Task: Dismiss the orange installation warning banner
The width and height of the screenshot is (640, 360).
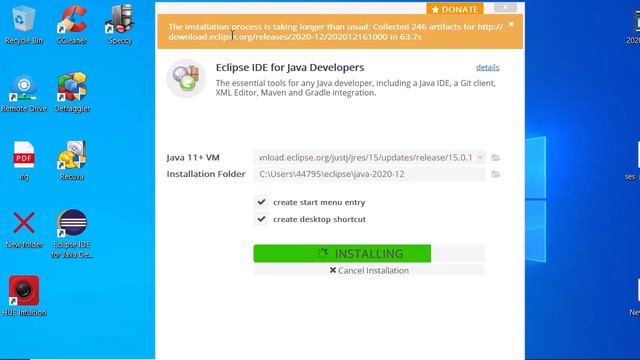Action: coord(511,24)
